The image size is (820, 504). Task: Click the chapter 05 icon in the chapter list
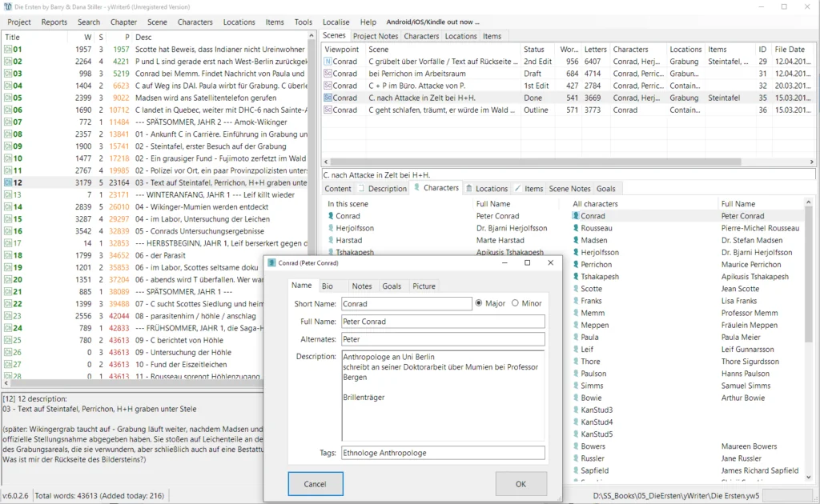click(8, 98)
